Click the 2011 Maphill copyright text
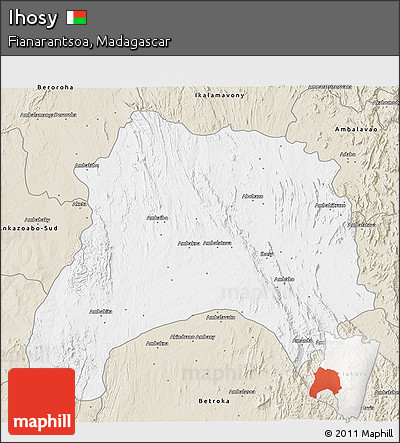Image resolution: width=400 pixels, height=443 pixels. point(359,434)
